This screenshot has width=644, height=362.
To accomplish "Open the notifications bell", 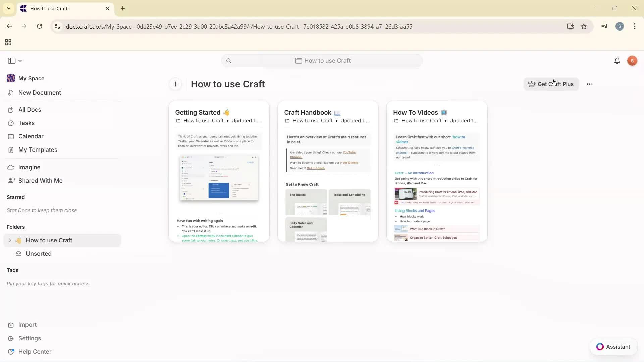I will [617, 61].
